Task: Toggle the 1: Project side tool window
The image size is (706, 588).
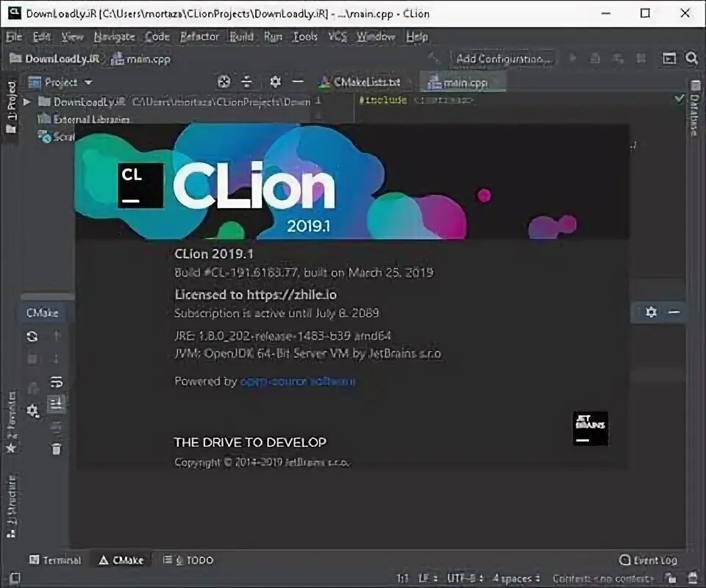Action: 11,107
